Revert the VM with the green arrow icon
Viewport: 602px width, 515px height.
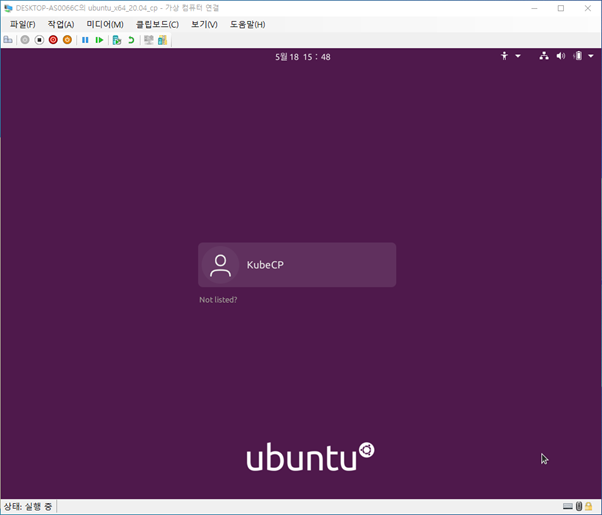tap(131, 40)
